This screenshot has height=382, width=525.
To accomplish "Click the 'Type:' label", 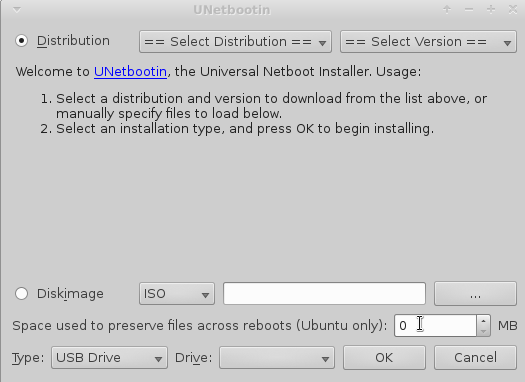I will (x=28, y=358).
